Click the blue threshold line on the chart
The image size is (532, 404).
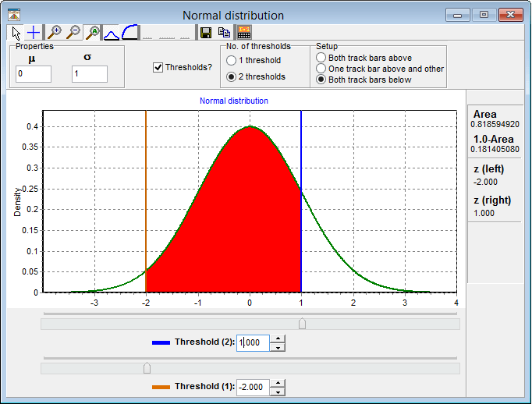301,201
